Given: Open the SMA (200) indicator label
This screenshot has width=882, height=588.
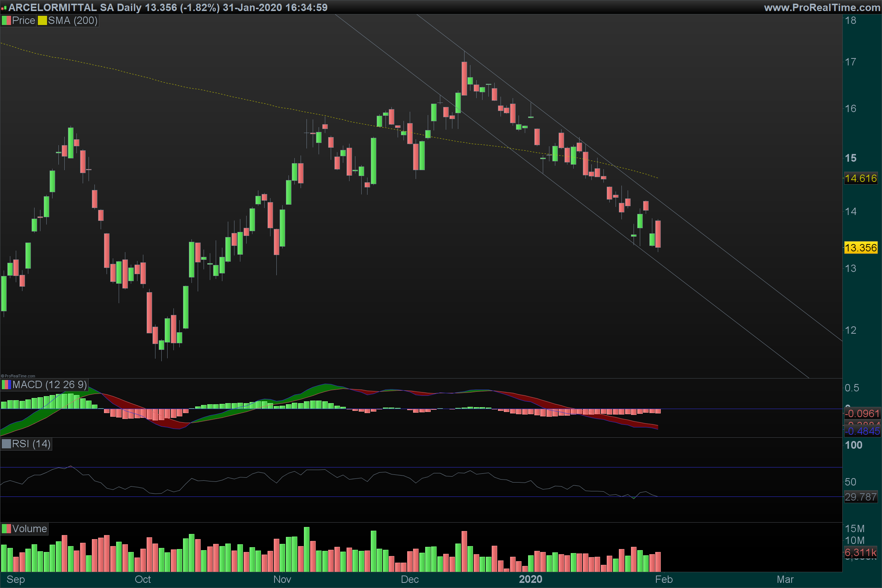Looking at the screenshot, I should pos(73,21).
